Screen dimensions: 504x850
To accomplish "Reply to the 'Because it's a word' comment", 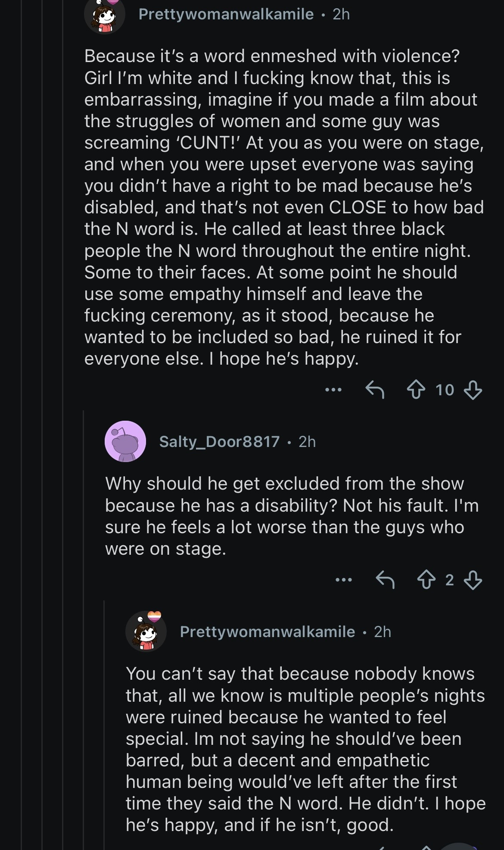I will point(374,390).
